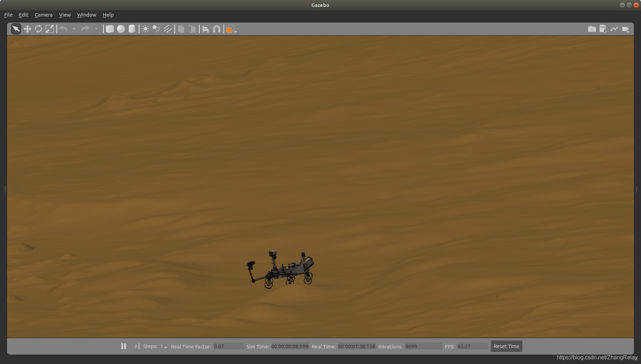Screen dimensions: 641x364
Task: Open the View menu
Action: click(65, 15)
